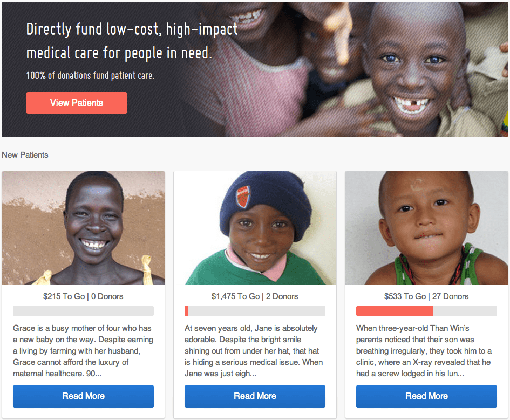The image size is (510, 420).
Task: Click the "$533 To Go | 27 Donors" text
Action: (x=426, y=296)
